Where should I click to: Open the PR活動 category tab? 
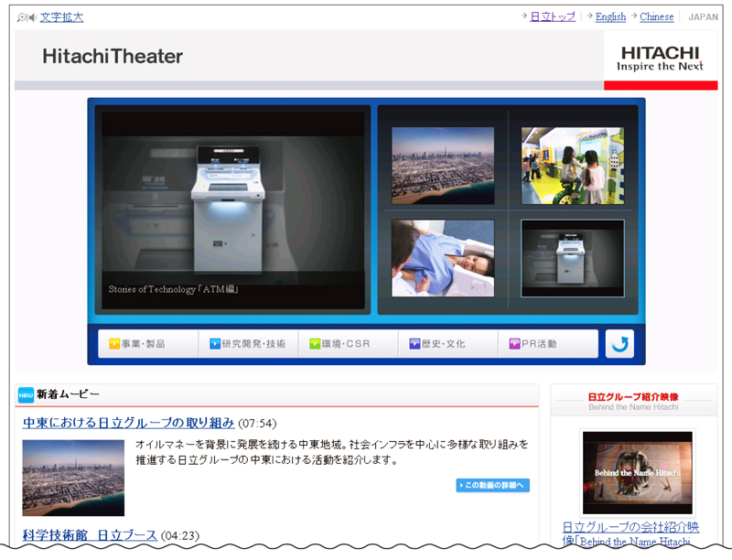(x=548, y=344)
